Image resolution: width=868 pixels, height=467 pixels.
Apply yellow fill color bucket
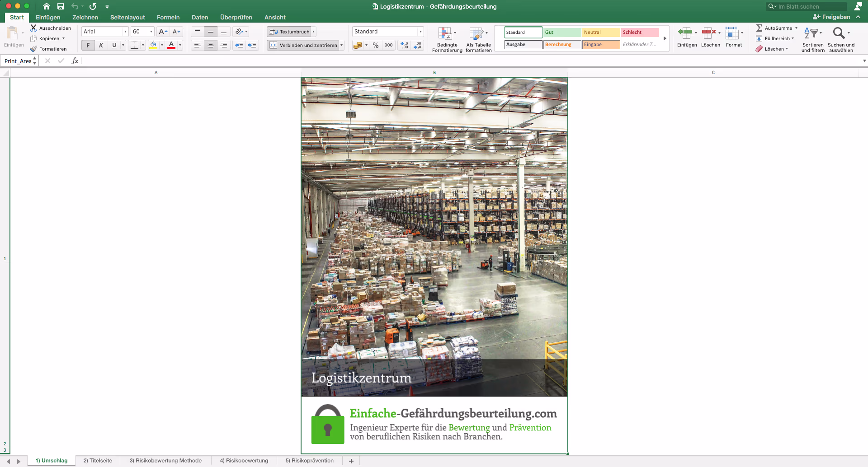pos(153,45)
